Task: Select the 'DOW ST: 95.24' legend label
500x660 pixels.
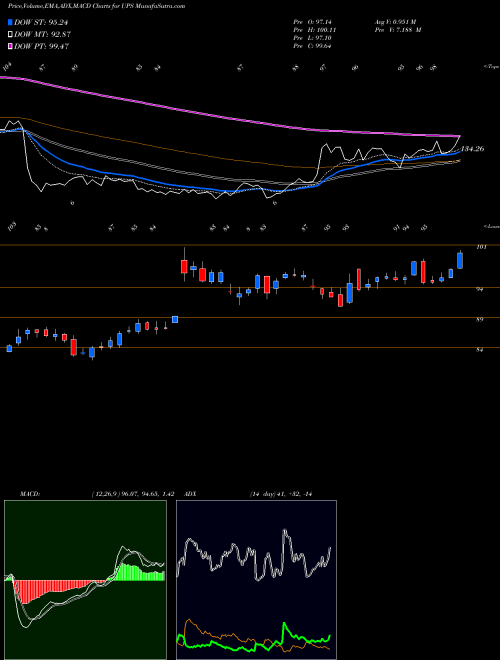Action: (41, 23)
